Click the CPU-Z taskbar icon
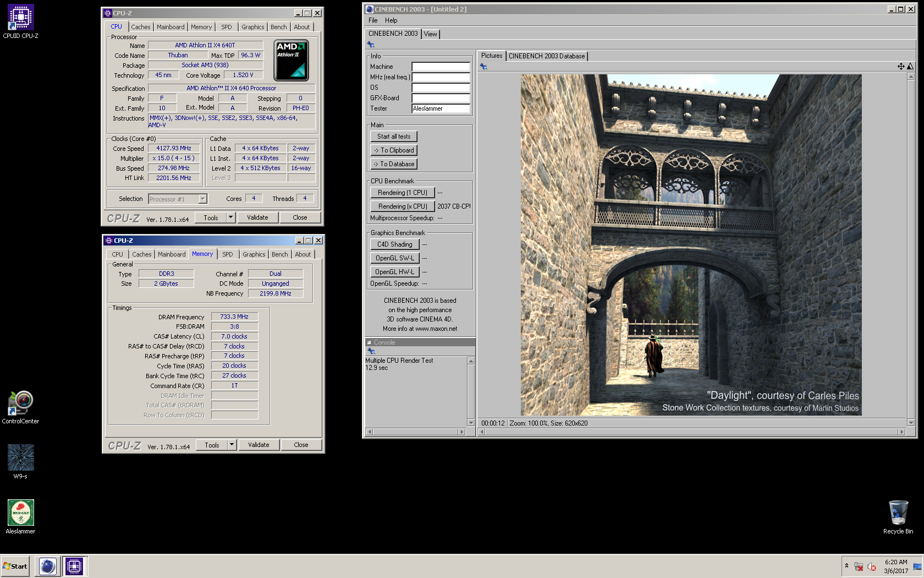Image resolution: width=924 pixels, height=578 pixels. pos(74,566)
